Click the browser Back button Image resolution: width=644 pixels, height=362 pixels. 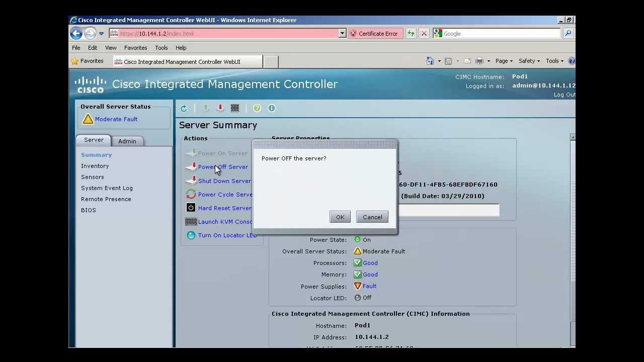[x=76, y=34]
